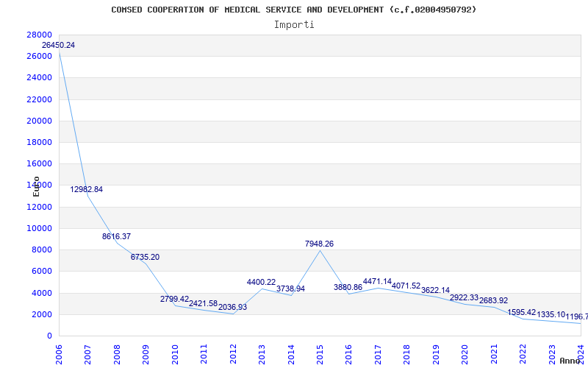Click the 2011 year axis label
Viewport: 588px width, 368px height.
[204, 355]
